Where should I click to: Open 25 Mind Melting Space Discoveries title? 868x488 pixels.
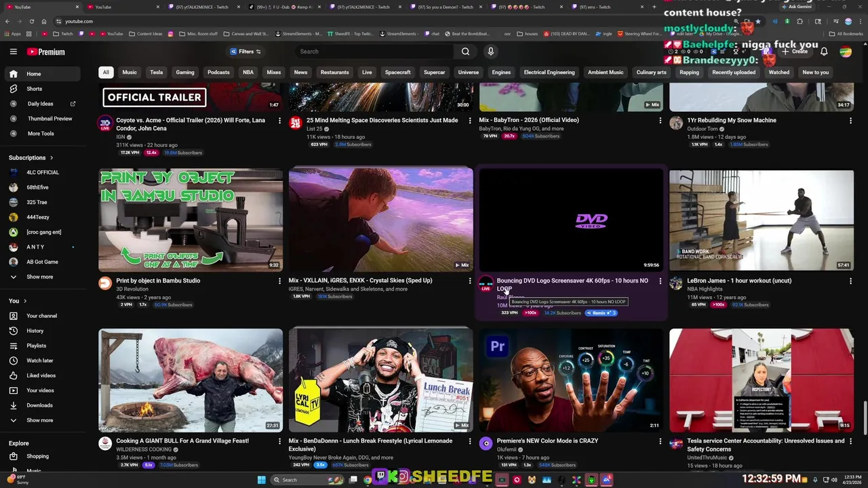(382, 120)
